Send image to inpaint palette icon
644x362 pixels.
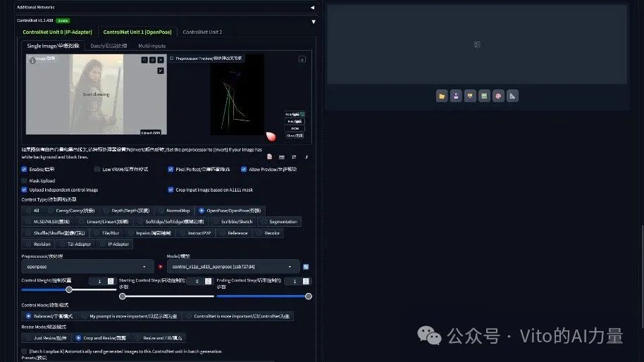(x=498, y=96)
